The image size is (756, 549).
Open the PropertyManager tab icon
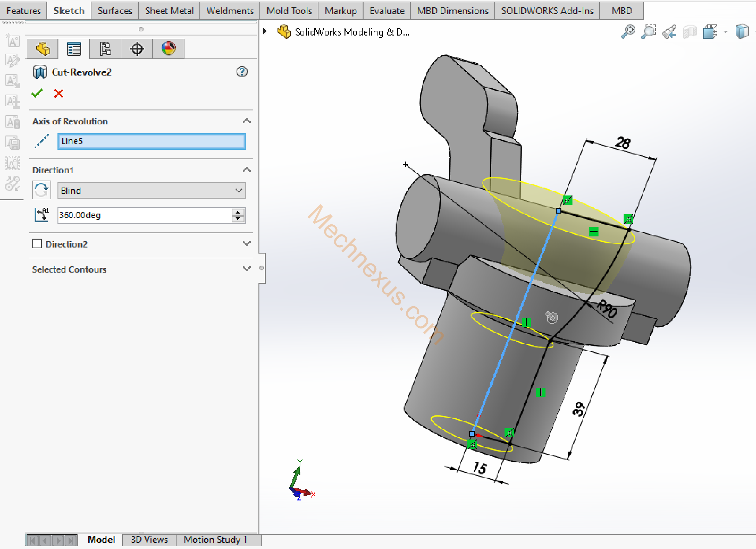pos(74,49)
